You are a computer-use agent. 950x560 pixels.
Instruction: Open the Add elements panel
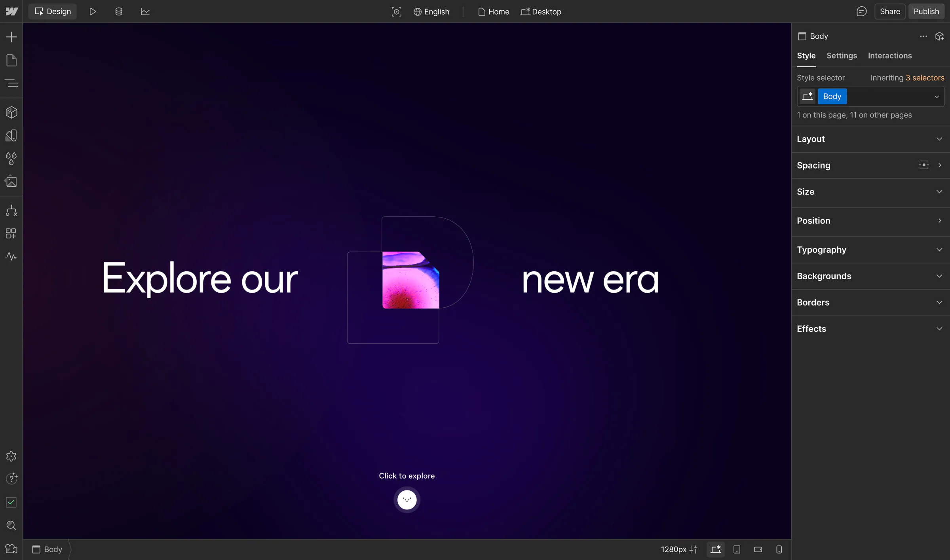click(x=11, y=36)
